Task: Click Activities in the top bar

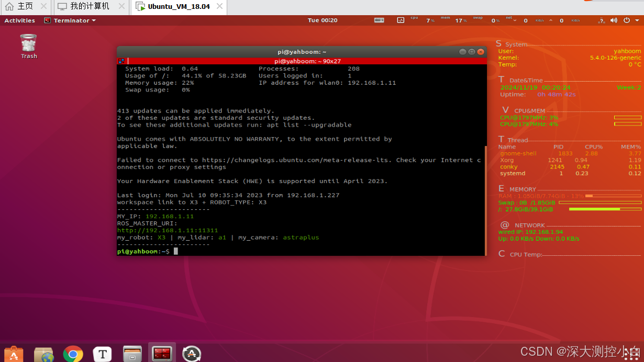Action: point(19,20)
